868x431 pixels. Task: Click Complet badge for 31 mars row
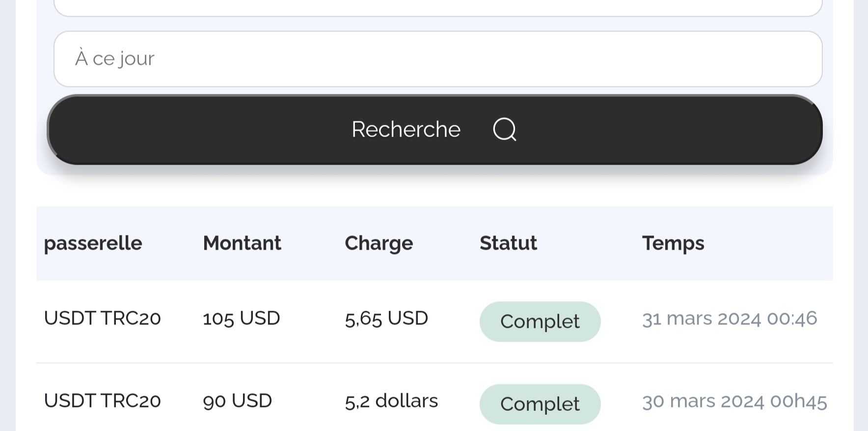[540, 321]
